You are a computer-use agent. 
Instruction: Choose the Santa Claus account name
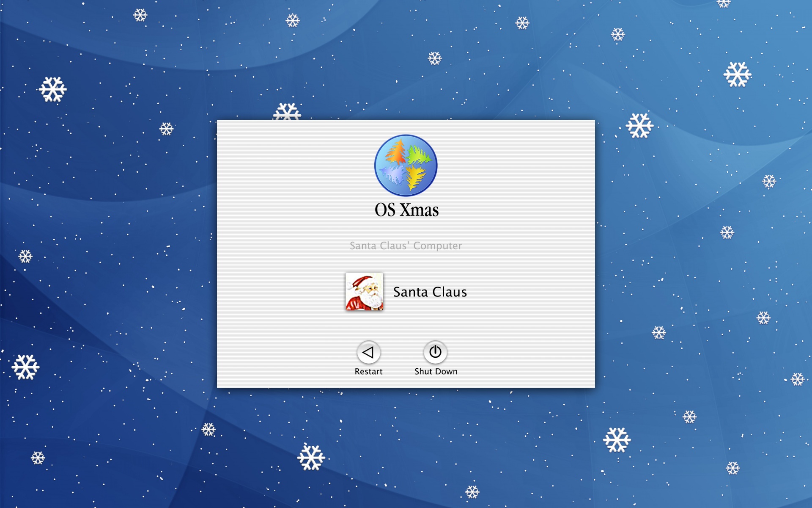(x=430, y=292)
